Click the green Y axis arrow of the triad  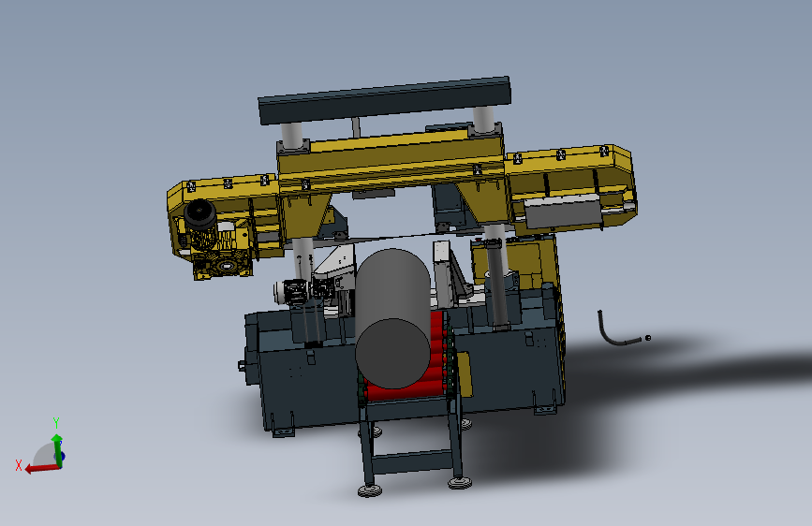click(x=57, y=450)
